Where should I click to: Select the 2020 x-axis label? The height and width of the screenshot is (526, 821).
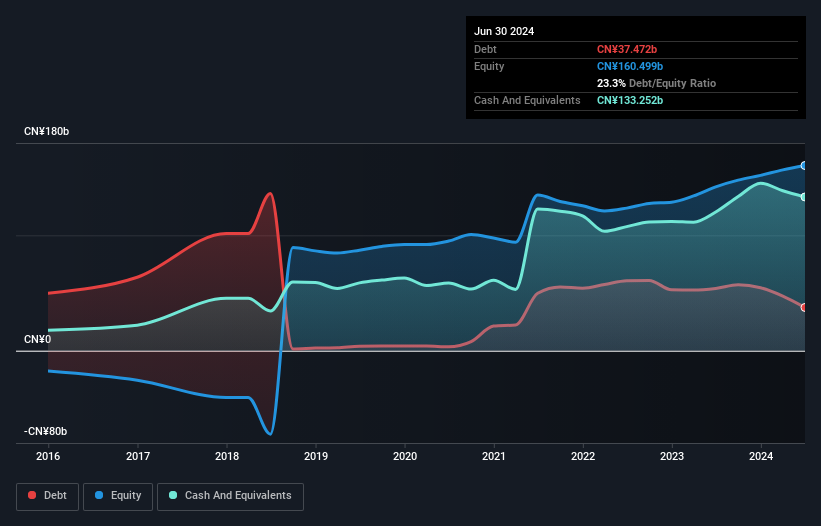405,456
